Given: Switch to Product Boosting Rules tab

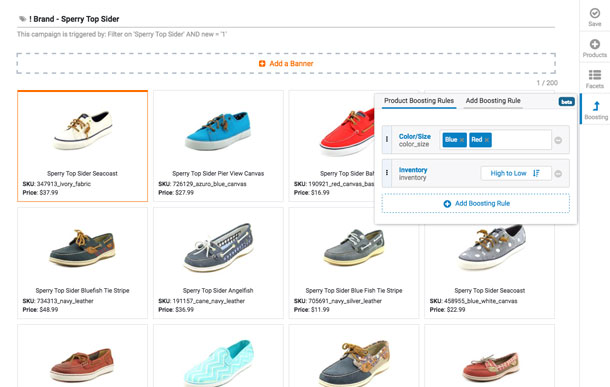Looking at the screenshot, I should (419, 101).
